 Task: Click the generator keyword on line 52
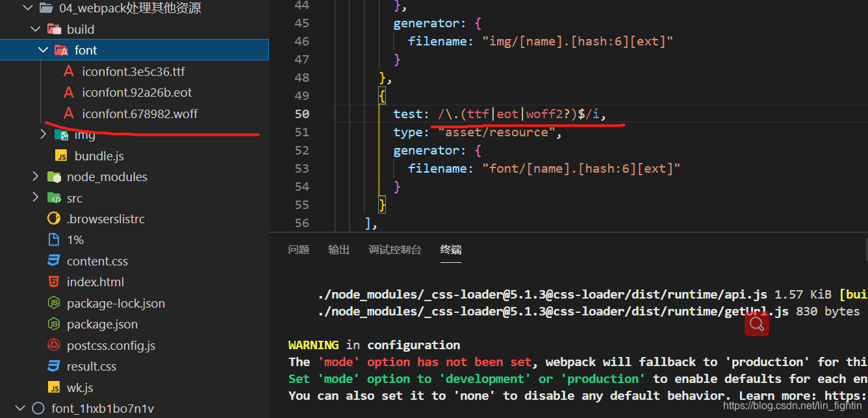pyautogui.click(x=429, y=150)
